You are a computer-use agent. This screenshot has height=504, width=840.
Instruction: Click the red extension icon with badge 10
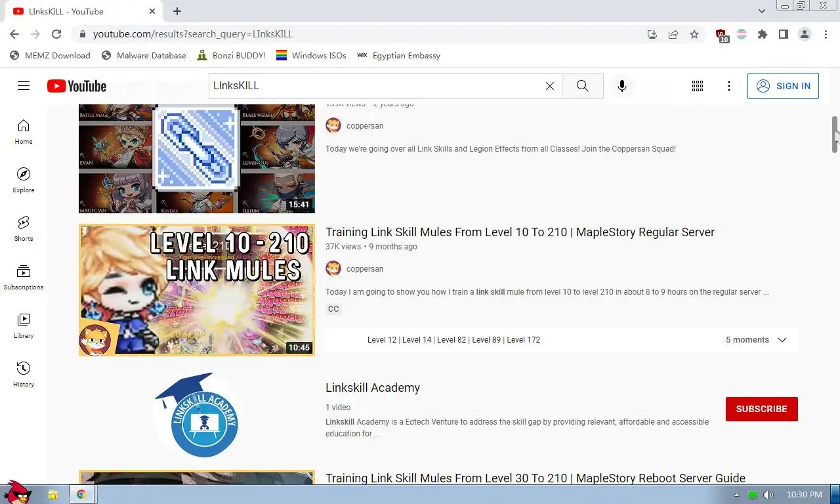tap(721, 35)
